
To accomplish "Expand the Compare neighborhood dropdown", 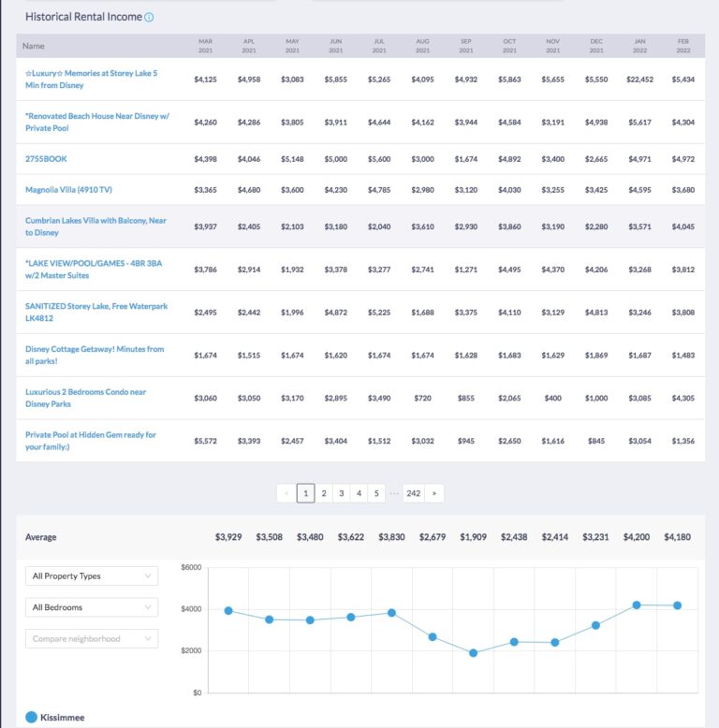I will click(92, 639).
